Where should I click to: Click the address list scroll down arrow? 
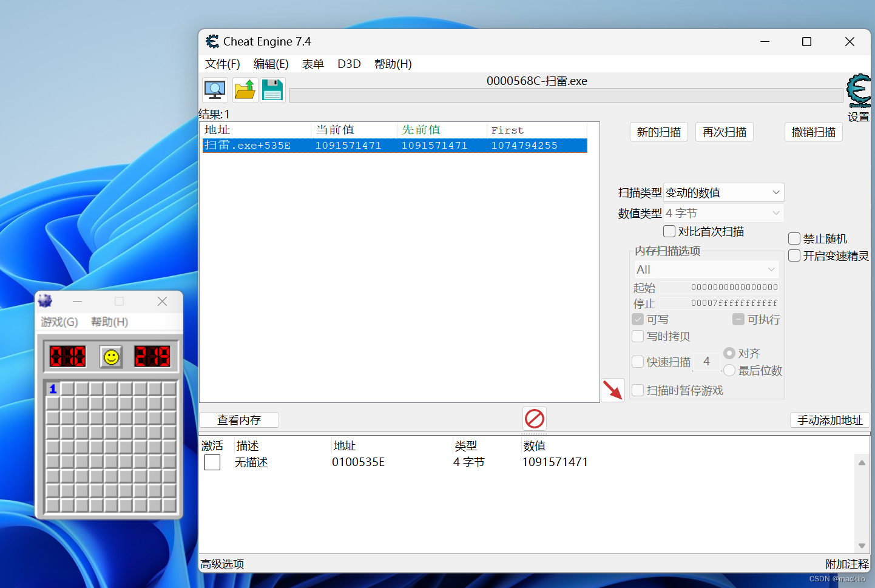coord(862,546)
